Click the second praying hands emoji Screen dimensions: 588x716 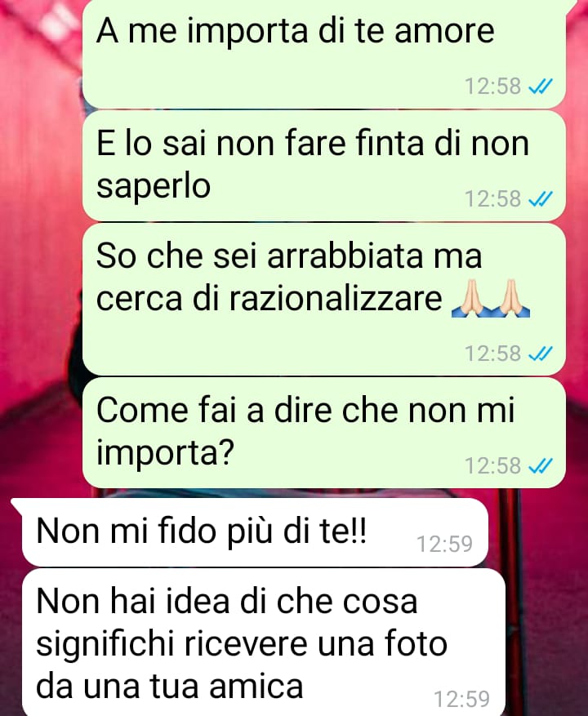point(510,299)
